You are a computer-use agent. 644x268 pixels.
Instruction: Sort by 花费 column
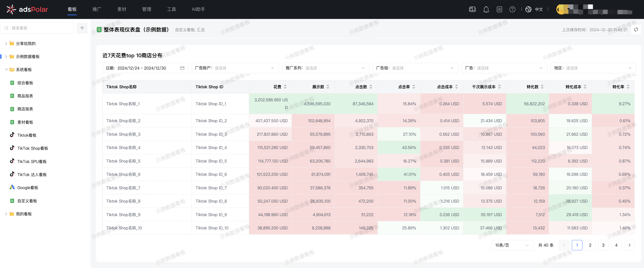[x=285, y=87]
